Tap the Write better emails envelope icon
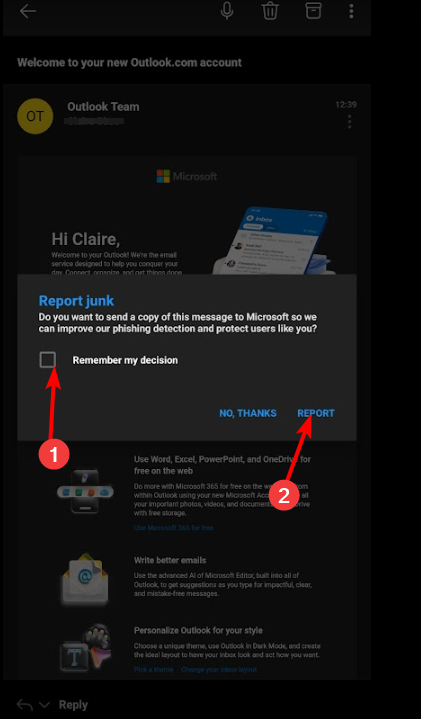Viewport: 421px width, 719px height. click(x=85, y=579)
